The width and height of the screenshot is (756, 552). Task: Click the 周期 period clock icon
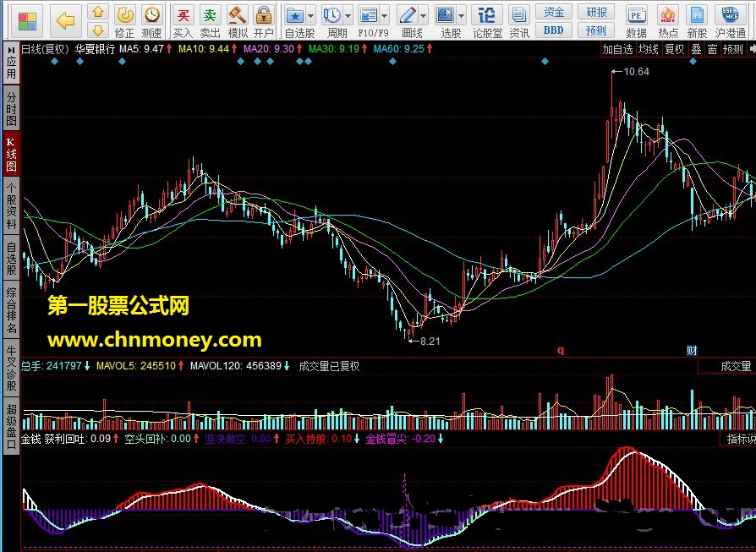point(331,15)
